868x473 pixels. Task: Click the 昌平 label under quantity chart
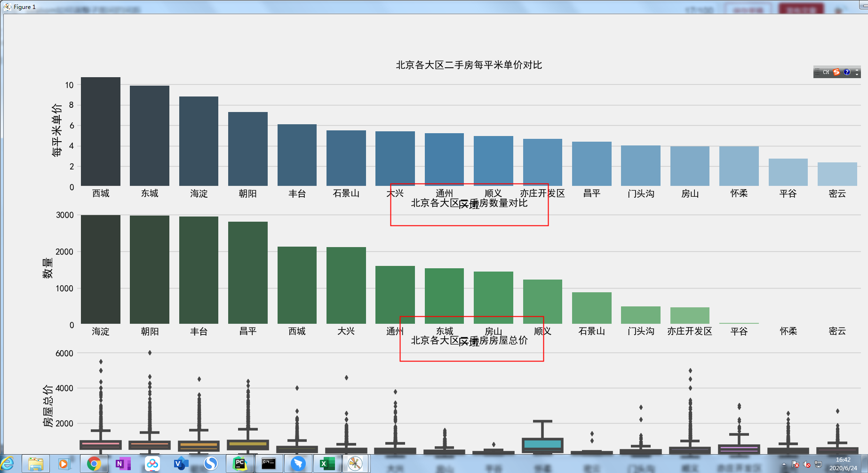(248, 331)
